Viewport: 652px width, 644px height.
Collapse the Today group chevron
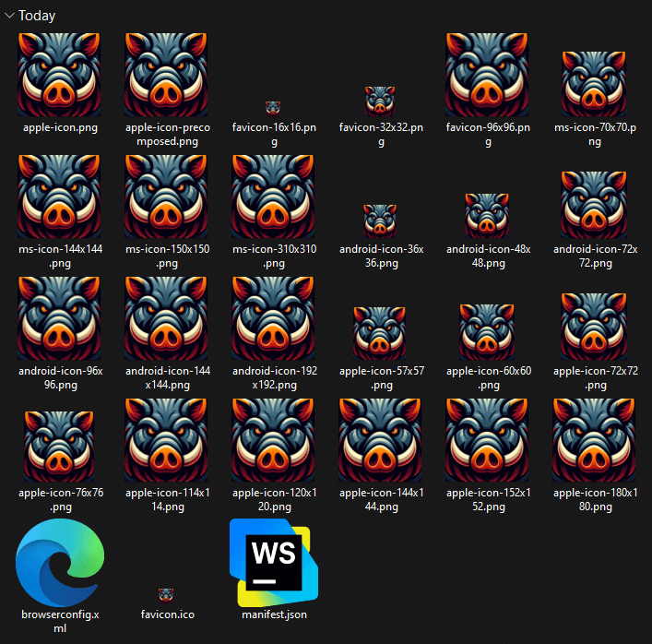[x=9, y=16]
